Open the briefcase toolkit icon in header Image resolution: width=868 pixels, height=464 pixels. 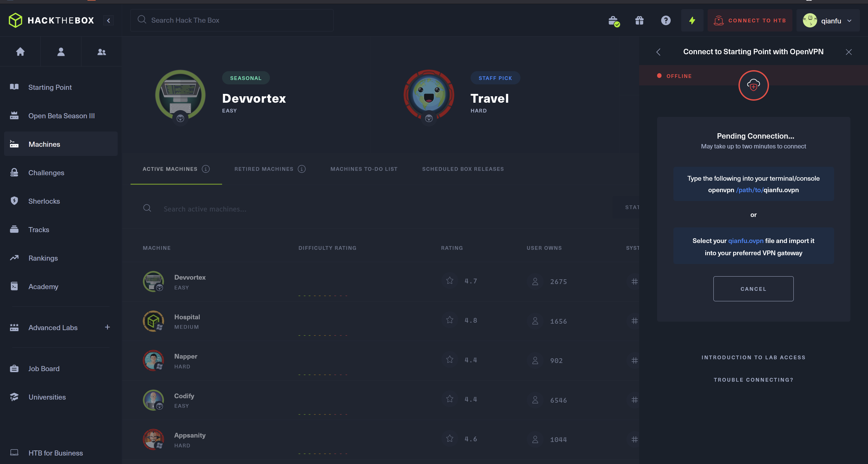pos(614,21)
